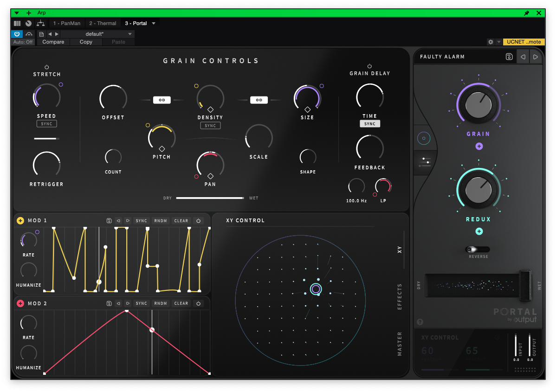The image size is (556, 392).
Task: Step to previous preset in toolbar
Action: [x=50, y=34]
